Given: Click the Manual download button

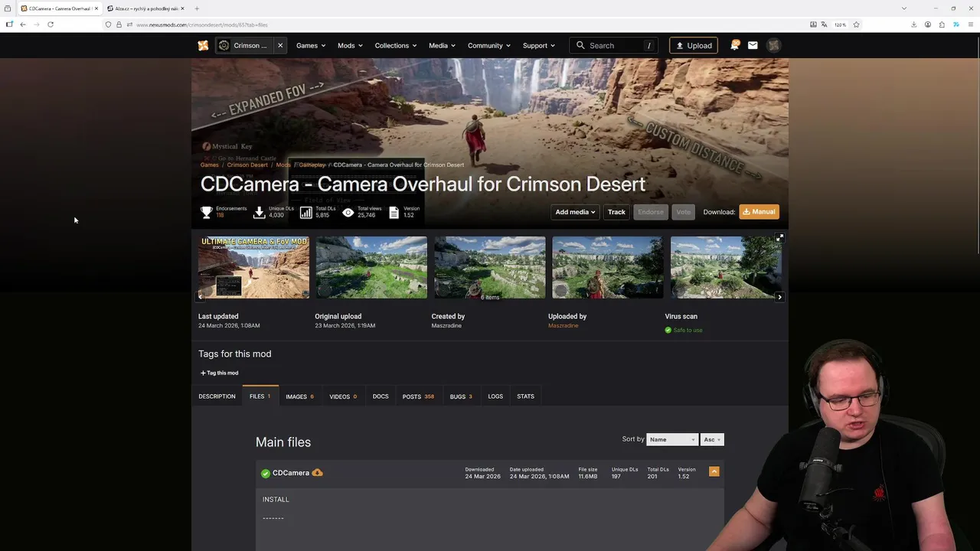Looking at the screenshot, I should (x=759, y=212).
